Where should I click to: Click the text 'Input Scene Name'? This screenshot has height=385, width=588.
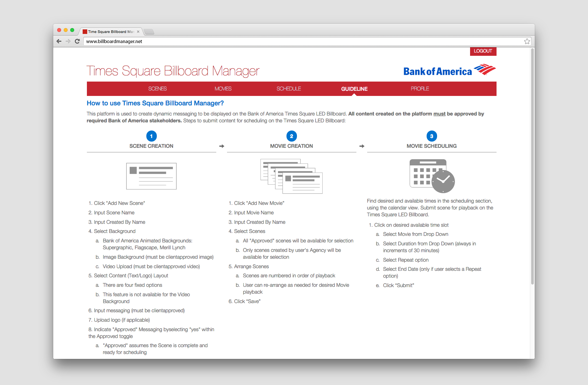[x=114, y=213]
